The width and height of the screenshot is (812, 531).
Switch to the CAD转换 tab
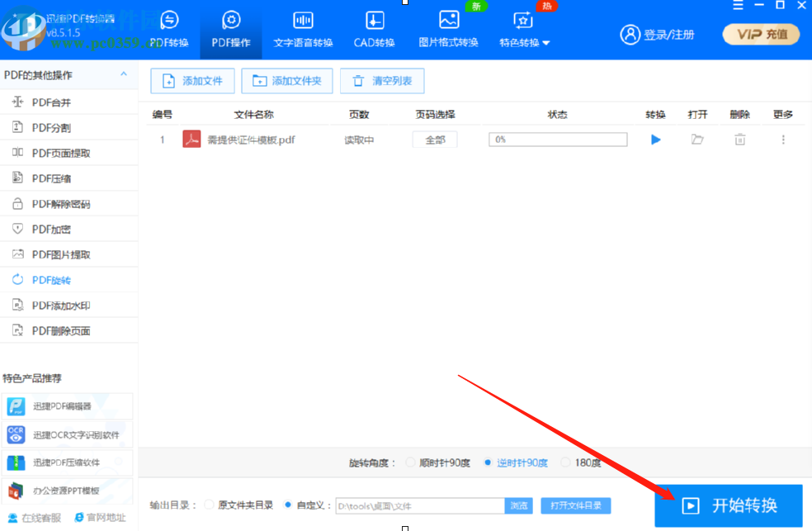374,26
